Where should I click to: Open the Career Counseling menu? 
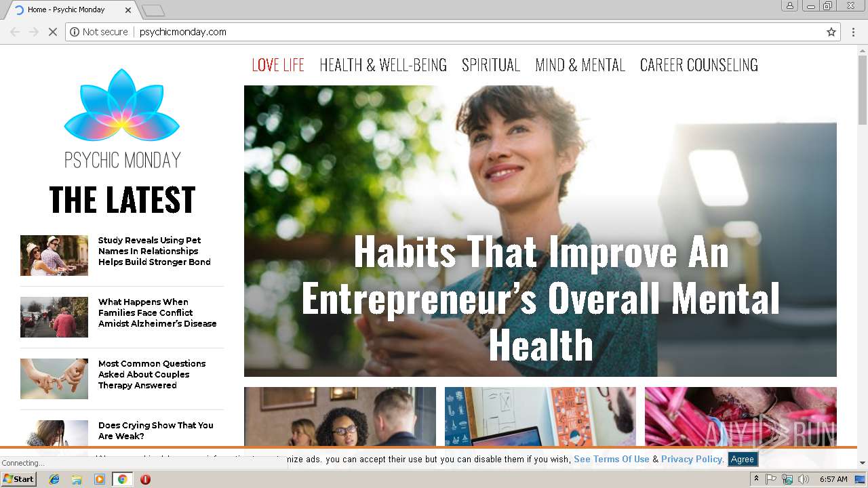pos(698,65)
